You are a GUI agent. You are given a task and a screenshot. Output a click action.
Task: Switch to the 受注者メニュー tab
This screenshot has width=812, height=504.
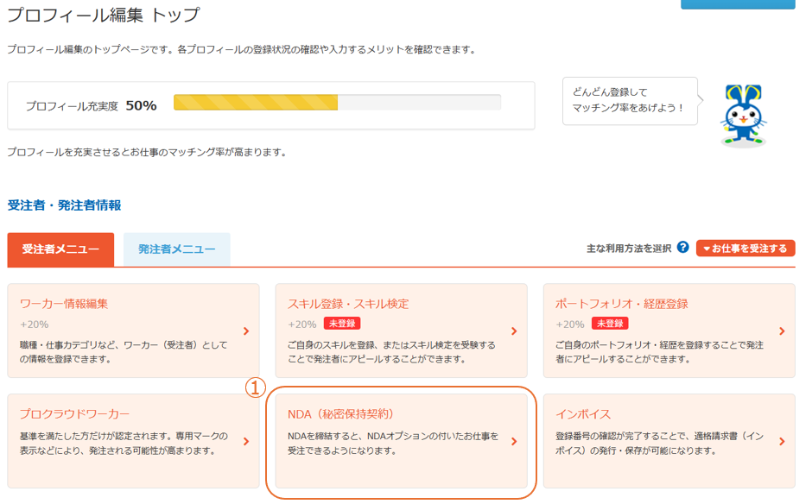pyautogui.click(x=60, y=249)
